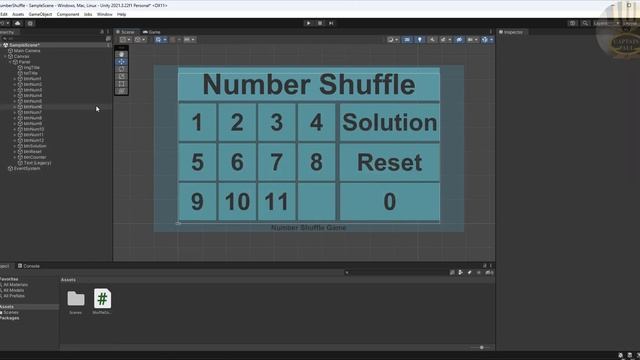Select the Scale tool in Scene tools

(x=122, y=76)
